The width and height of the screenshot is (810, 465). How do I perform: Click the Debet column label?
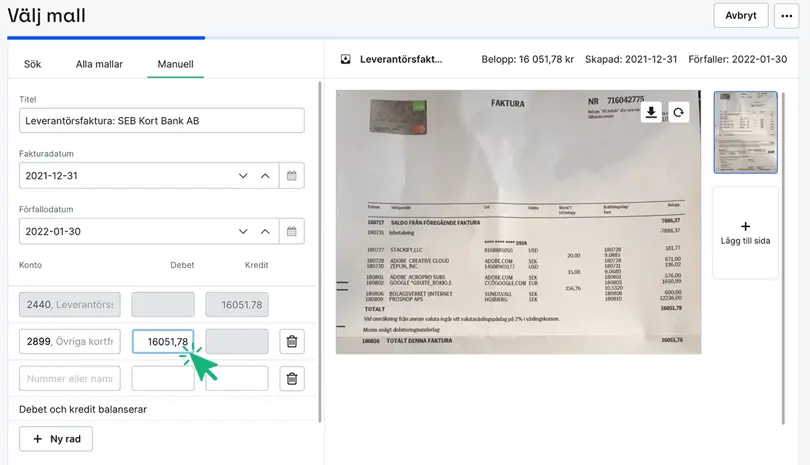pyautogui.click(x=182, y=265)
